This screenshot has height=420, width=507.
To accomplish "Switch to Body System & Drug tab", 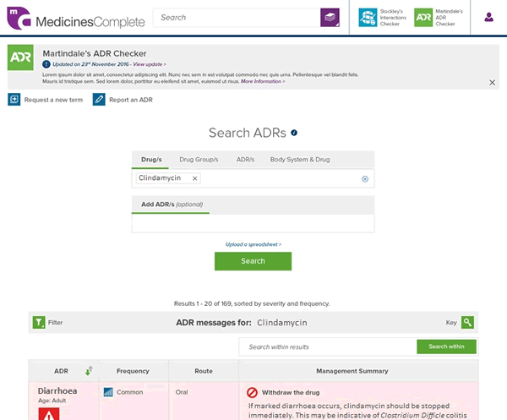I will click(x=300, y=160).
